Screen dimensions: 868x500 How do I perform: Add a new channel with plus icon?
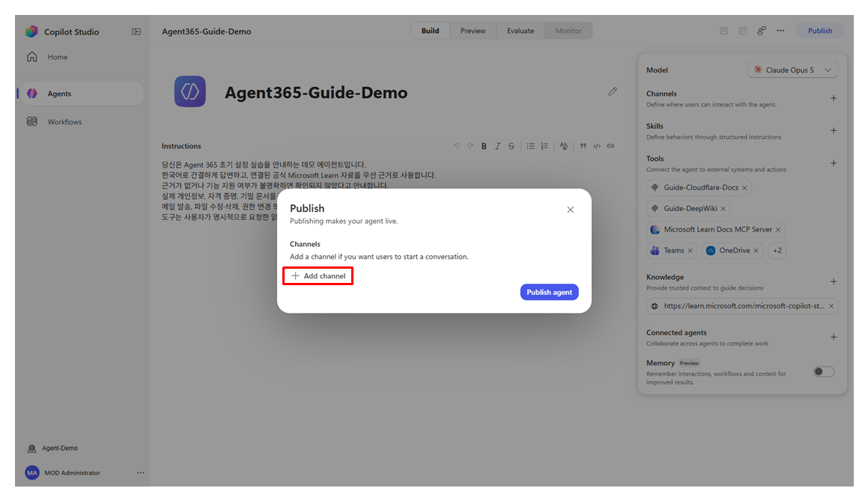tap(833, 99)
